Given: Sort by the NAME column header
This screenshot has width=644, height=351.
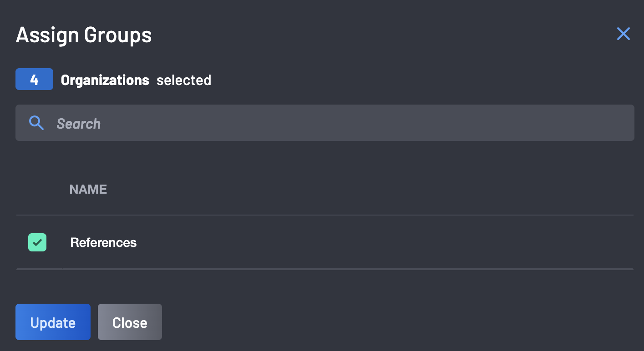Looking at the screenshot, I should point(88,189).
